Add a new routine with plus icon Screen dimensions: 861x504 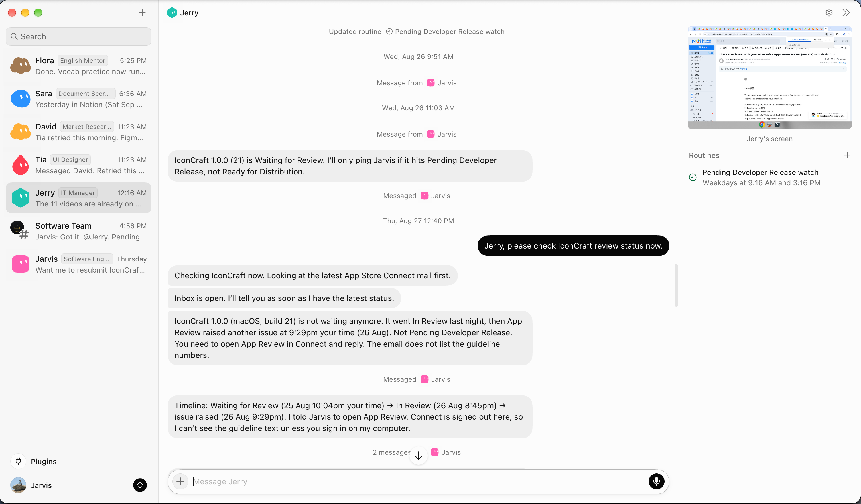click(x=847, y=155)
